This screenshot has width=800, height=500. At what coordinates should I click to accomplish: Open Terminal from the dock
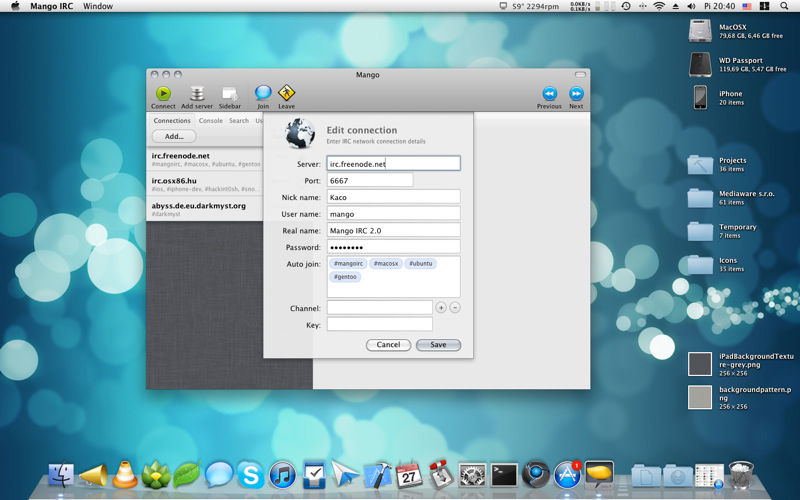[x=504, y=475]
